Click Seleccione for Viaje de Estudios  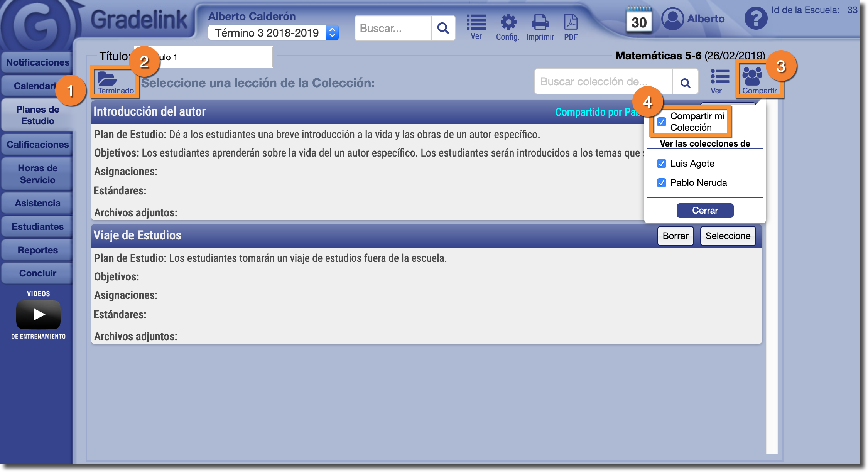[728, 236]
